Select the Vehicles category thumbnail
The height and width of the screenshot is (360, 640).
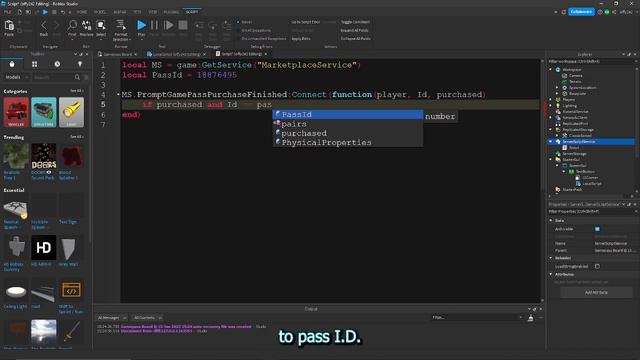pos(16,112)
